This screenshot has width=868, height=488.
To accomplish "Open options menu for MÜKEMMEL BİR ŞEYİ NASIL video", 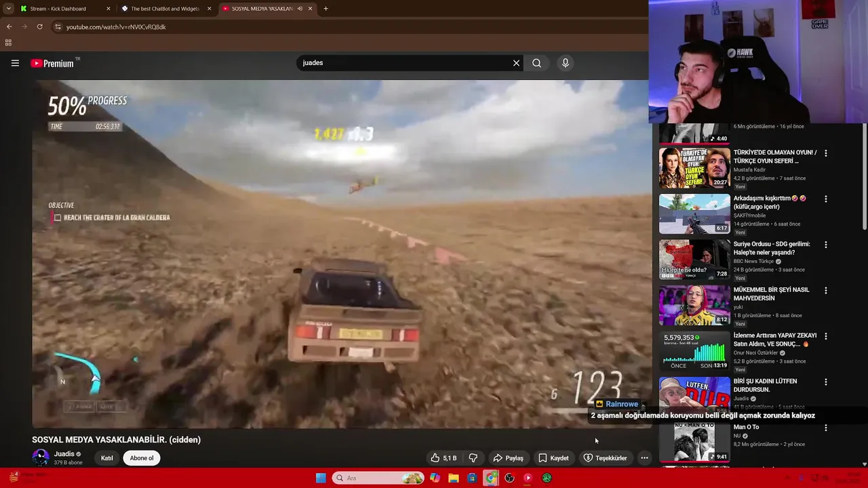I will pos(825,291).
